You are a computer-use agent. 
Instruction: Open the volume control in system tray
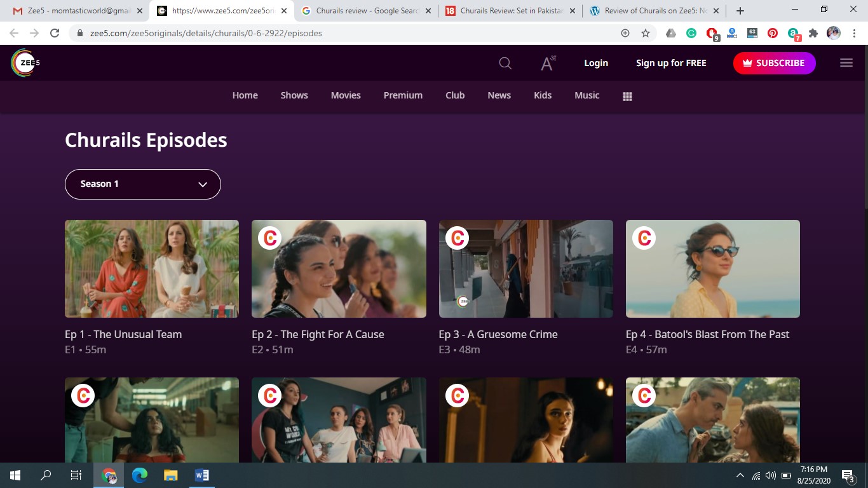pyautogui.click(x=771, y=475)
